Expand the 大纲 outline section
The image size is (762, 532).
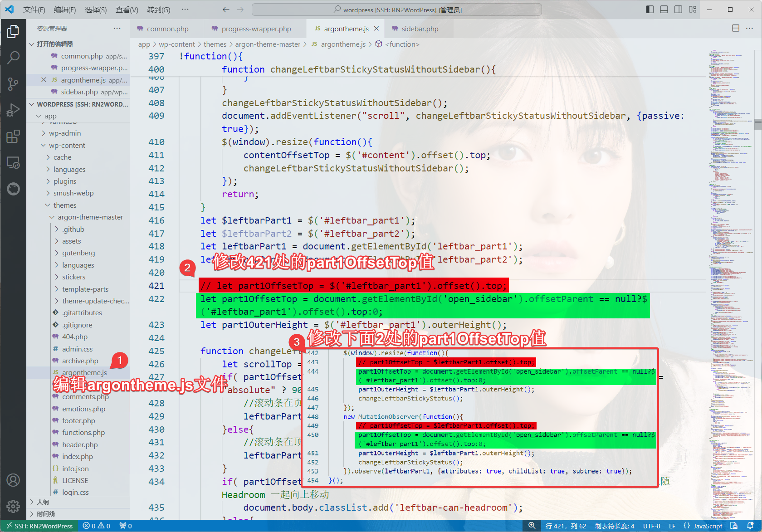(43, 502)
